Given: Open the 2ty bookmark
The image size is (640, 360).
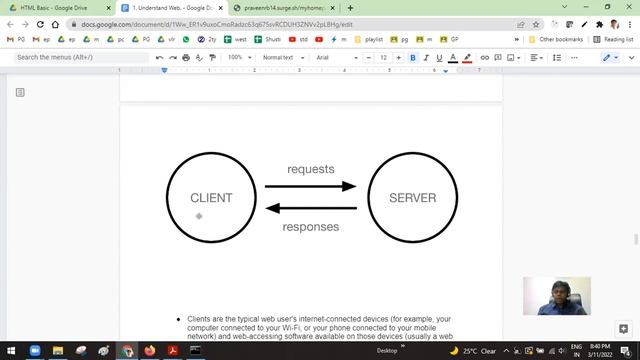Looking at the screenshot, I should pyautogui.click(x=207, y=39).
